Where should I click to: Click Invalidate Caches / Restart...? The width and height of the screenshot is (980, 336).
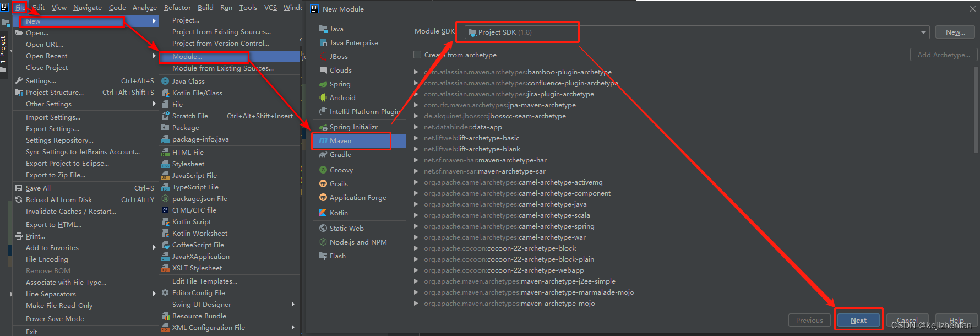(86, 212)
